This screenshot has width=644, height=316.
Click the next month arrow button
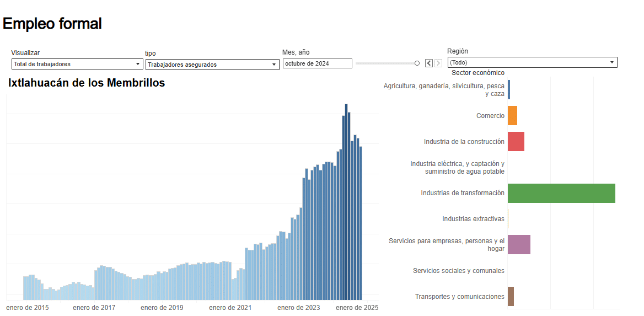tap(438, 63)
